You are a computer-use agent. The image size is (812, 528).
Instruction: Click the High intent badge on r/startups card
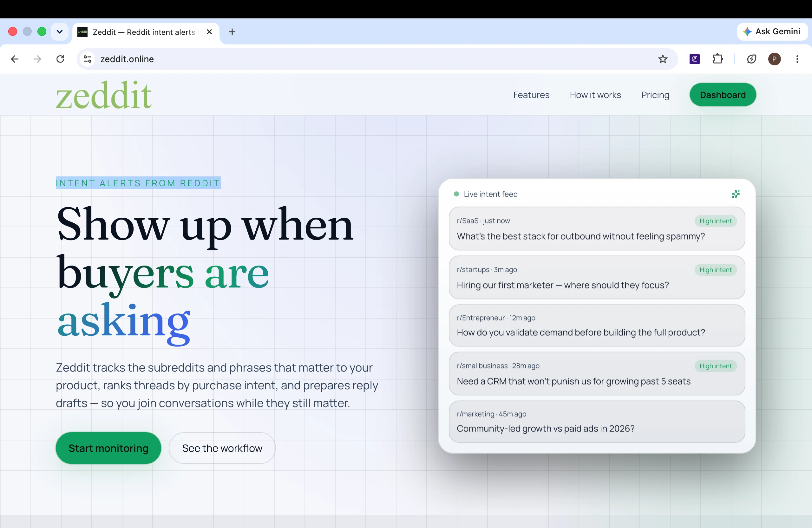click(x=716, y=270)
